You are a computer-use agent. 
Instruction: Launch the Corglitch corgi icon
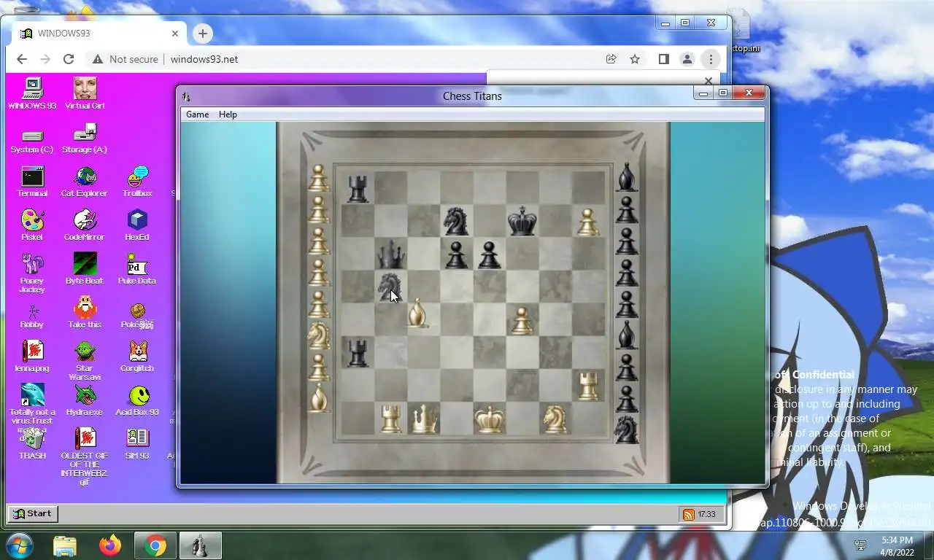tap(137, 357)
